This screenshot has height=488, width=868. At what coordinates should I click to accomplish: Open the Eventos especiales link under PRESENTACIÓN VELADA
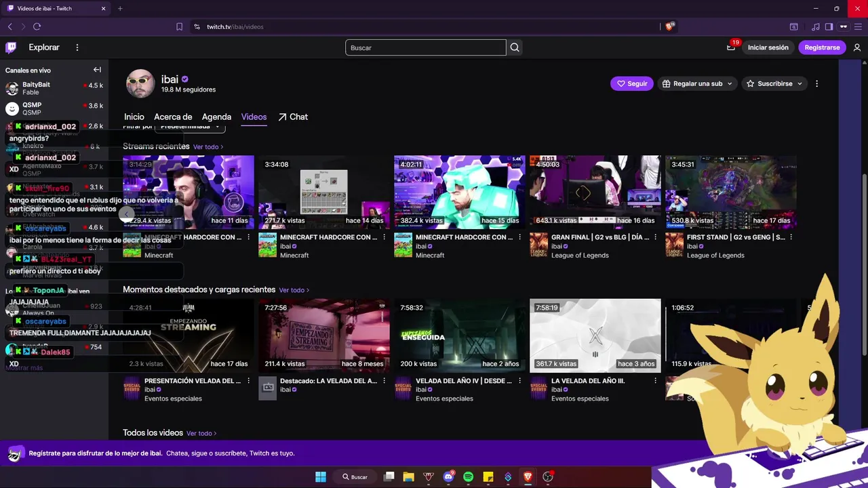click(173, 399)
